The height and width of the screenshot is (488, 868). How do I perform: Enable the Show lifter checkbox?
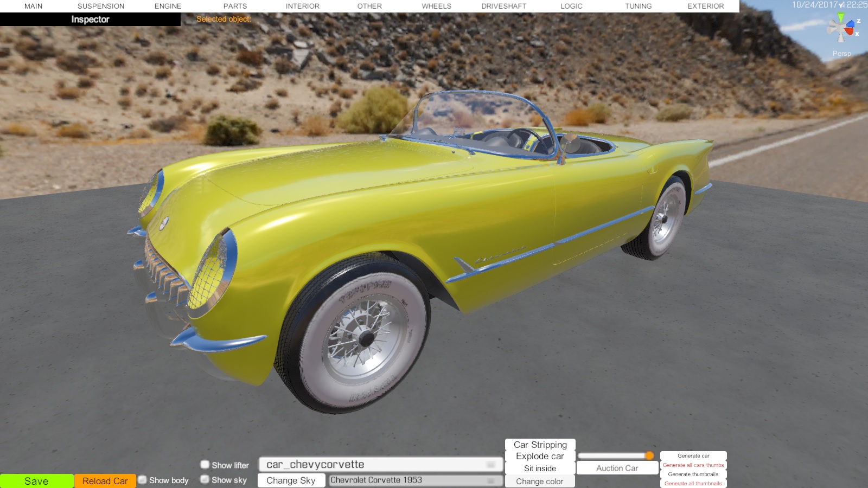tap(205, 465)
